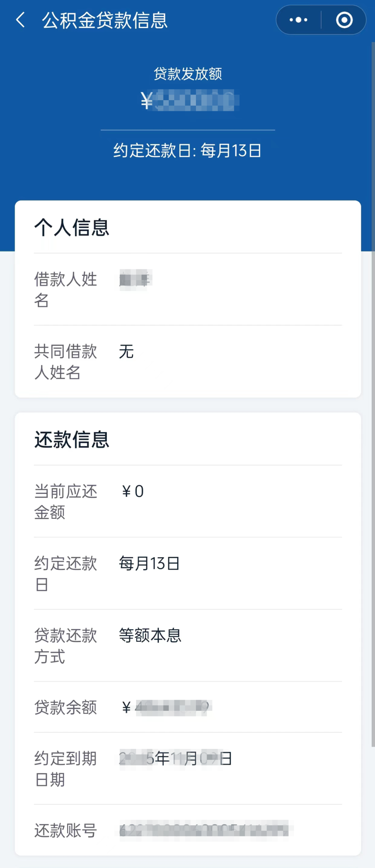375x868 pixels.
Task: Click the ¥0 current amount due
Action: point(133,491)
